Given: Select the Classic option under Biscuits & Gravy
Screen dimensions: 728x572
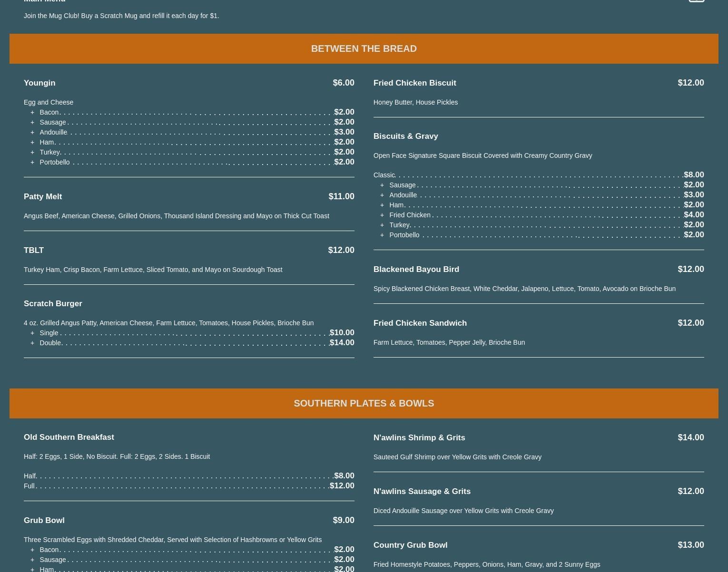Looking at the screenshot, I should tap(384, 175).
